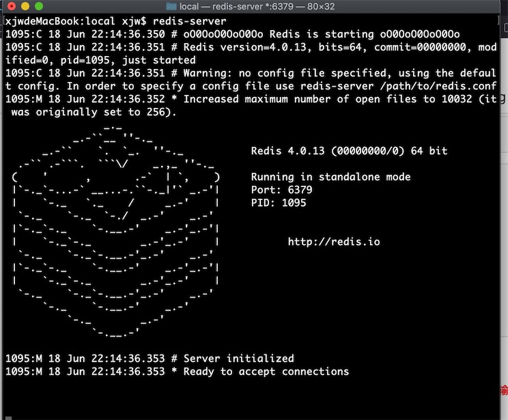Click the green zoom window button
Screen dimensions: 508x420
click(x=39, y=6)
